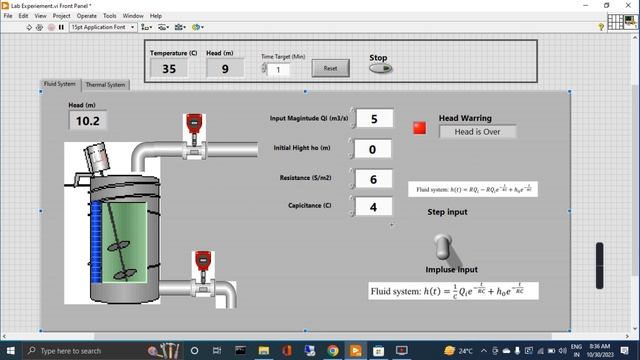Open the Project menu
The height and width of the screenshot is (360, 640).
pos(62,16)
